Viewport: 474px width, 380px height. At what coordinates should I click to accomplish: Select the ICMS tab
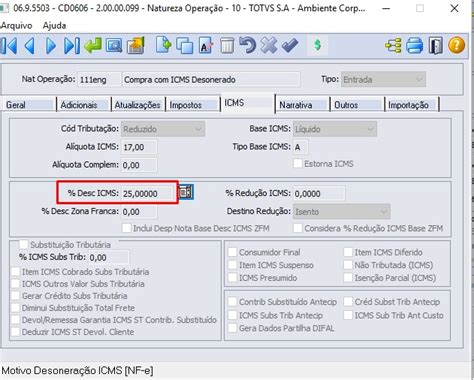(248, 103)
